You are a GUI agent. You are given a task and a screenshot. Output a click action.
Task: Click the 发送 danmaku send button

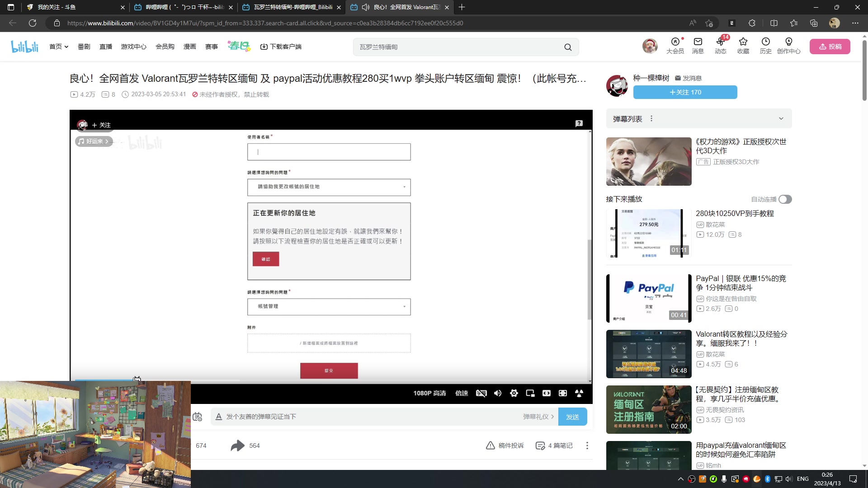click(573, 417)
